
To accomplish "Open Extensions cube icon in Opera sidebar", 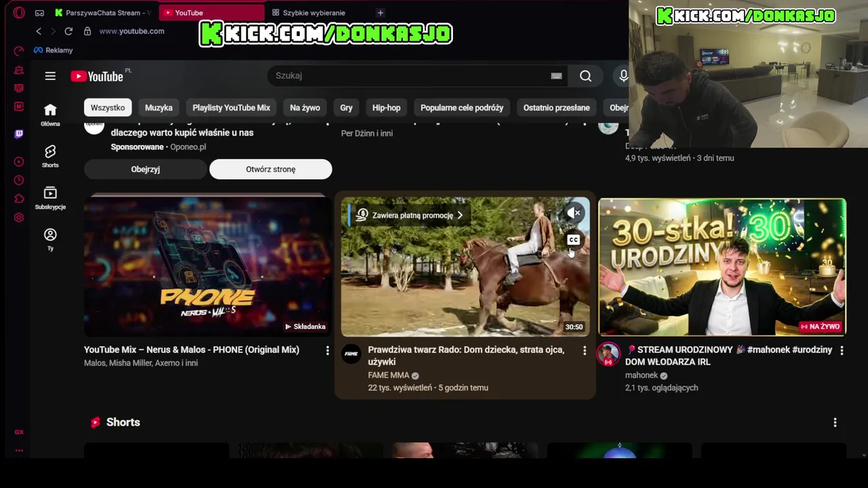I will pos(19,199).
